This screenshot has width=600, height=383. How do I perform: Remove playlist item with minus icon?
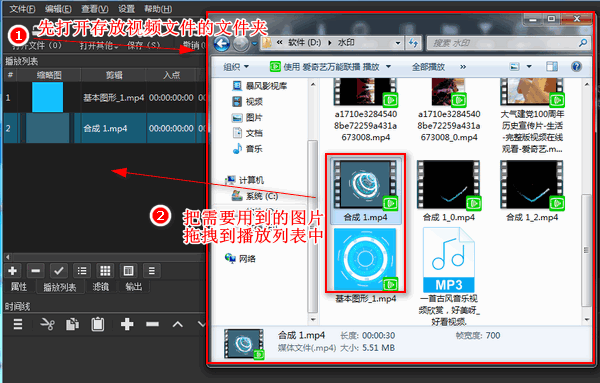(36, 271)
